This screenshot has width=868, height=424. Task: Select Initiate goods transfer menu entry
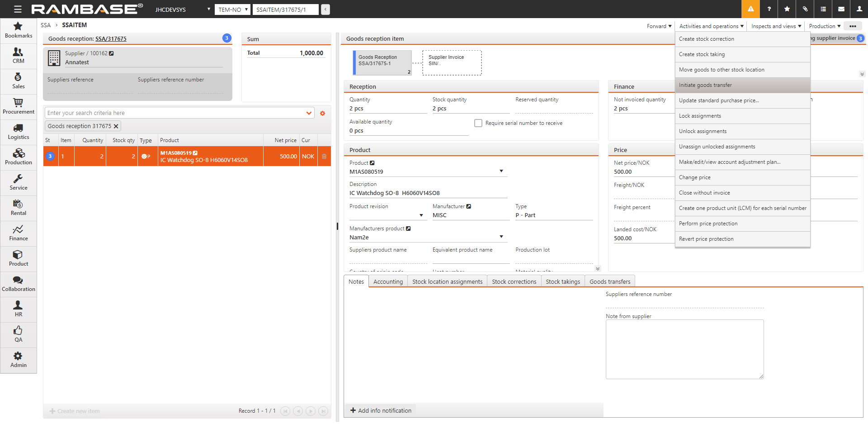click(705, 85)
